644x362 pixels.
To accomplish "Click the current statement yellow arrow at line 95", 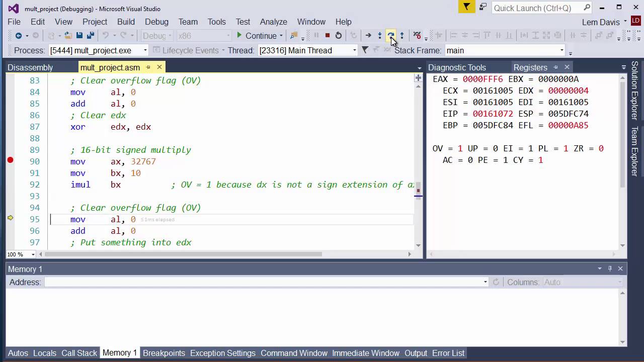I will [x=10, y=218].
